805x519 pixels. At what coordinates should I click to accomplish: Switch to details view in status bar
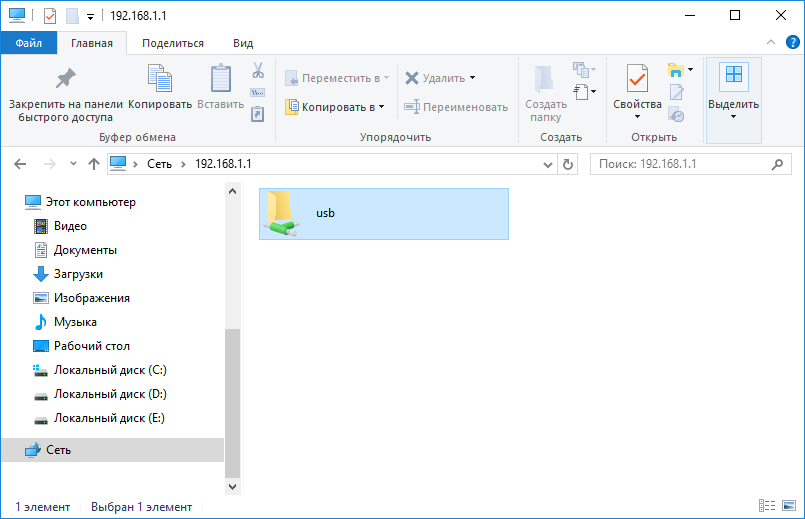[x=767, y=507]
